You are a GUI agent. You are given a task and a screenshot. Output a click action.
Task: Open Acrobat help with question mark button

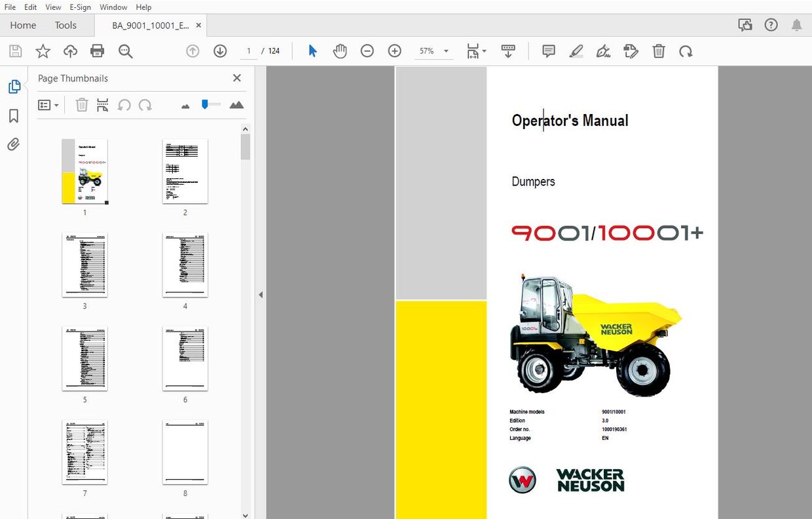[x=771, y=24]
